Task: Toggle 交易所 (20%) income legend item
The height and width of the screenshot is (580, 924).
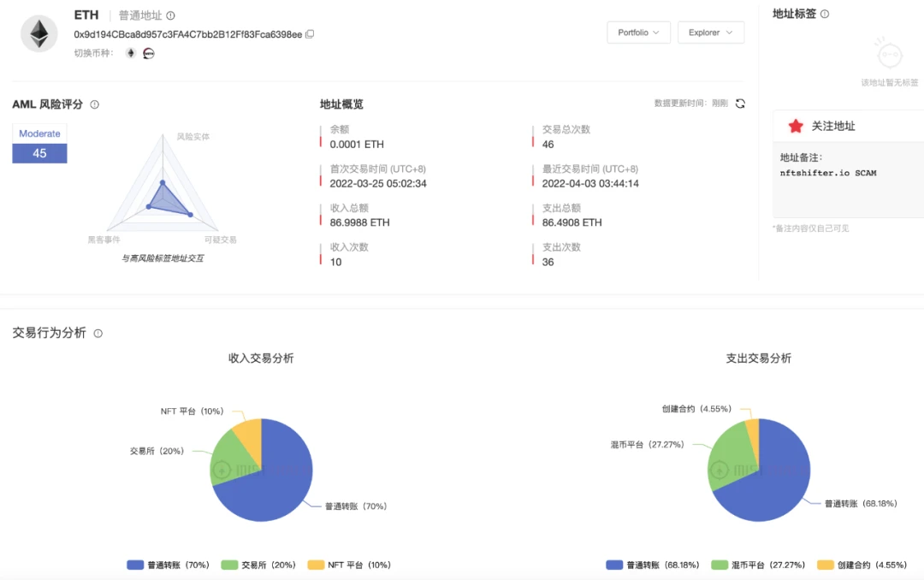Action: click(258, 565)
